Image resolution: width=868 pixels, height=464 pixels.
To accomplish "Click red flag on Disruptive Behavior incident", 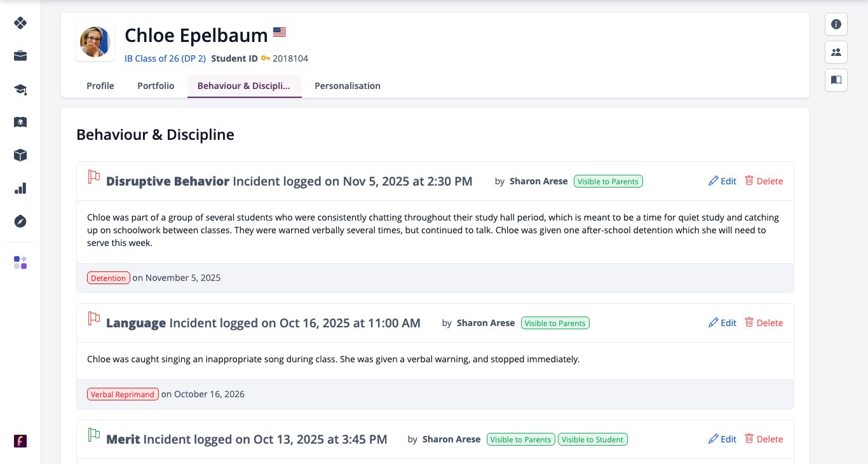I will 94,177.
